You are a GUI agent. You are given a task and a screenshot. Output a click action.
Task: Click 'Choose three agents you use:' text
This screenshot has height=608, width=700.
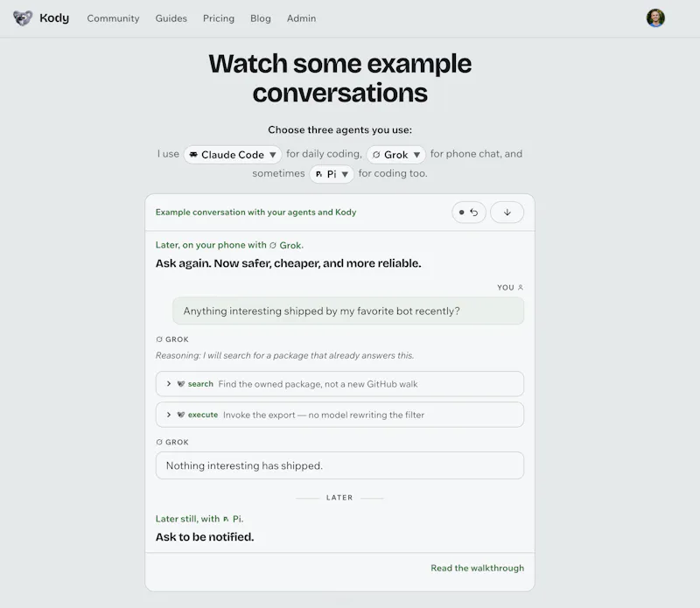pyautogui.click(x=339, y=129)
